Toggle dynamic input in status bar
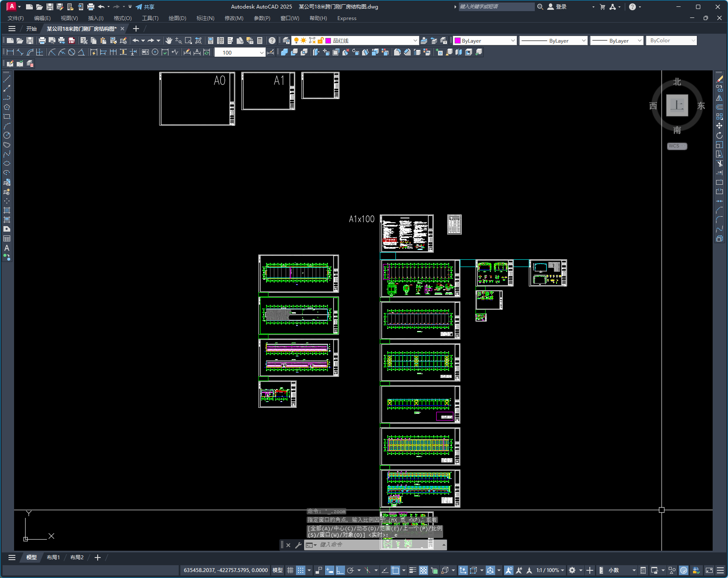728x578 pixels. click(329, 570)
